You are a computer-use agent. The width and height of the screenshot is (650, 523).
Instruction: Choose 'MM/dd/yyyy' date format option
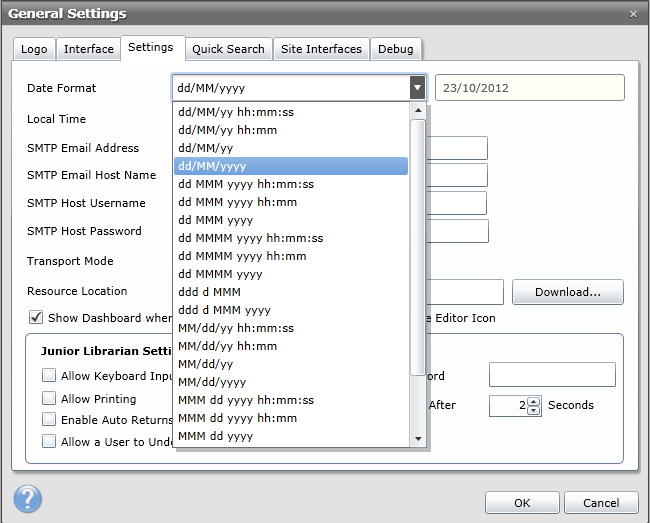pos(212,382)
